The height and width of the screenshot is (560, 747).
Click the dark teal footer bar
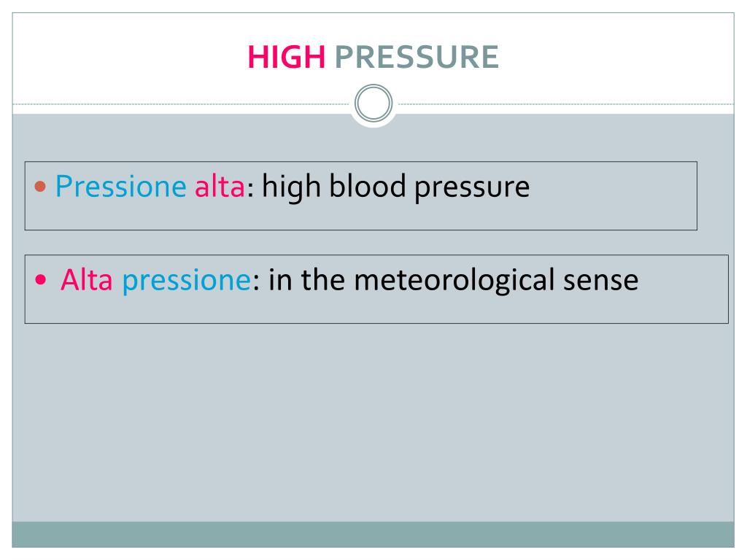(373, 534)
